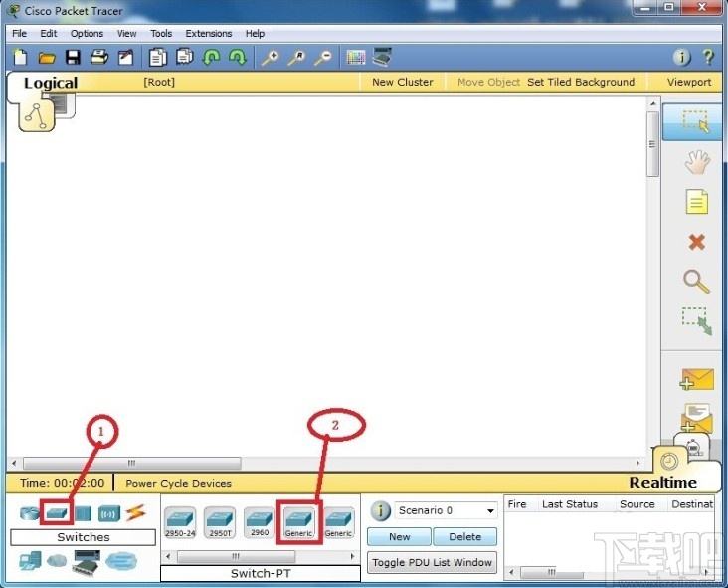This screenshot has width=728, height=588.
Task: Click the scenario information i icon
Action: [x=380, y=511]
